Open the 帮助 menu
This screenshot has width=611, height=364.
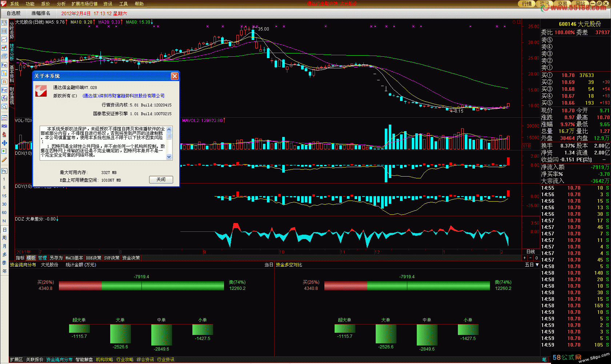(139, 4)
